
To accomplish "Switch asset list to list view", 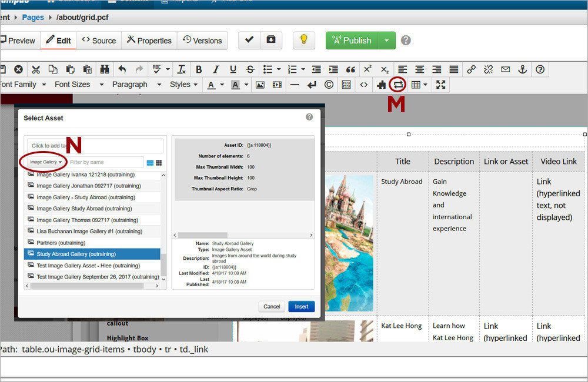I will pos(150,163).
